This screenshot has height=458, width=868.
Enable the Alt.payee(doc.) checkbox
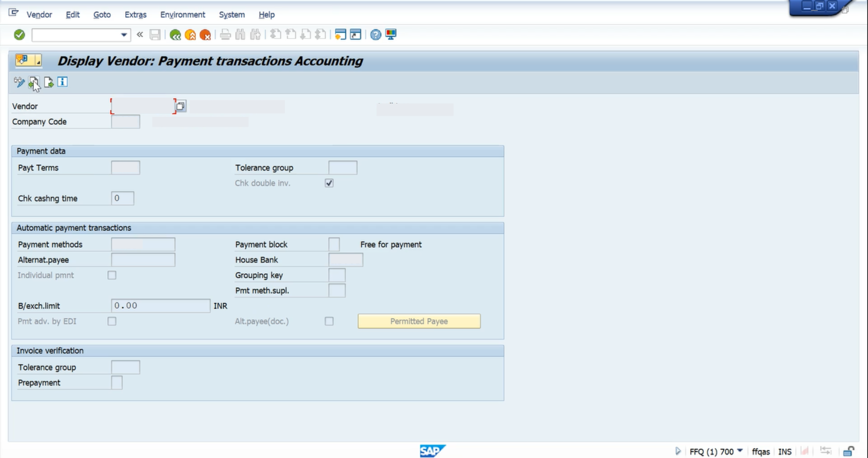pyautogui.click(x=329, y=321)
